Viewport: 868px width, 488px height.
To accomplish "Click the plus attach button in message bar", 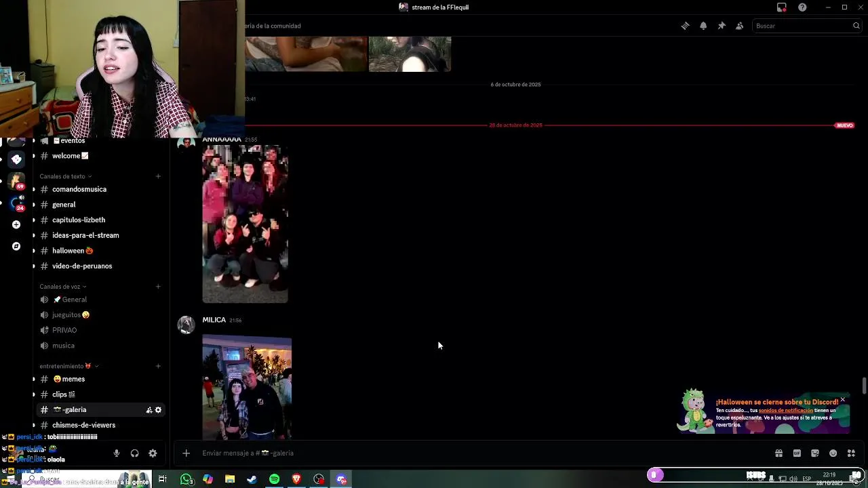I will pos(186,453).
